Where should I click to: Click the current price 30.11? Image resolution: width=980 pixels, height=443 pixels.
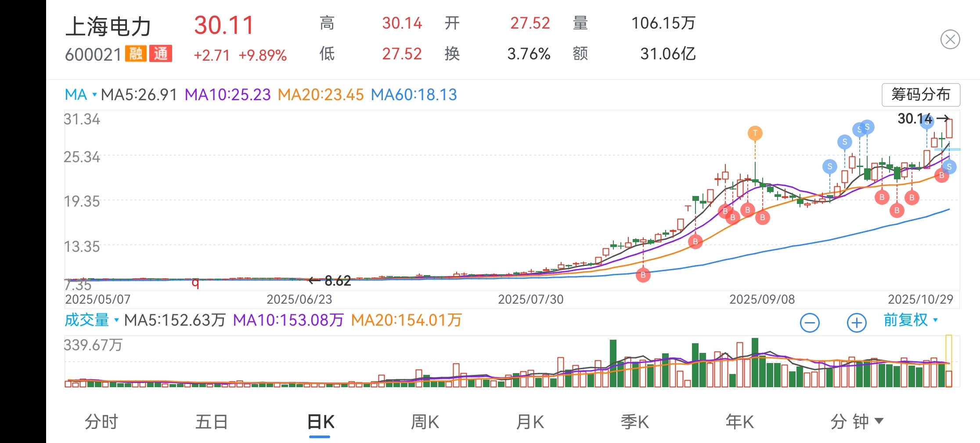(x=224, y=25)
